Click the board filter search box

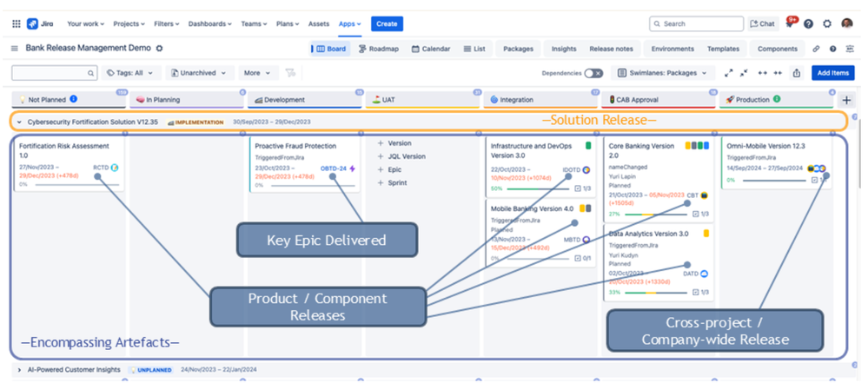55,73
